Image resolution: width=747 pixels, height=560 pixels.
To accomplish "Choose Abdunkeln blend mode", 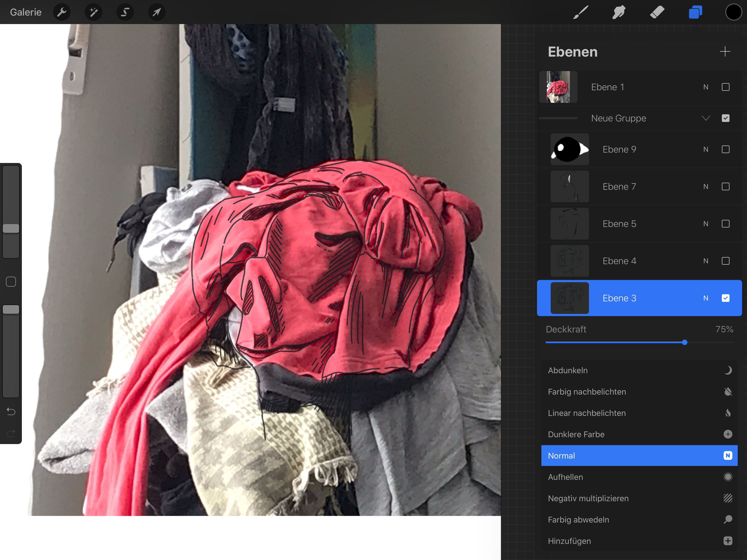I will tap(639, 371).
